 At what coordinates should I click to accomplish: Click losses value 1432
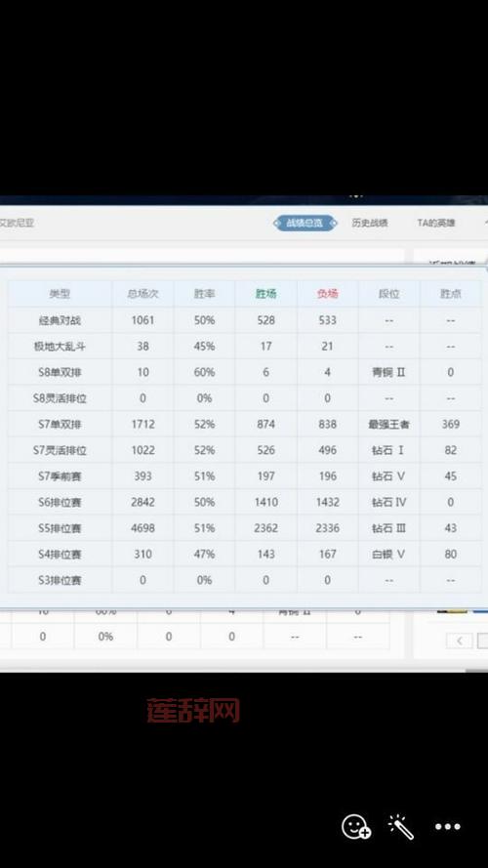[x=328, y=502]
